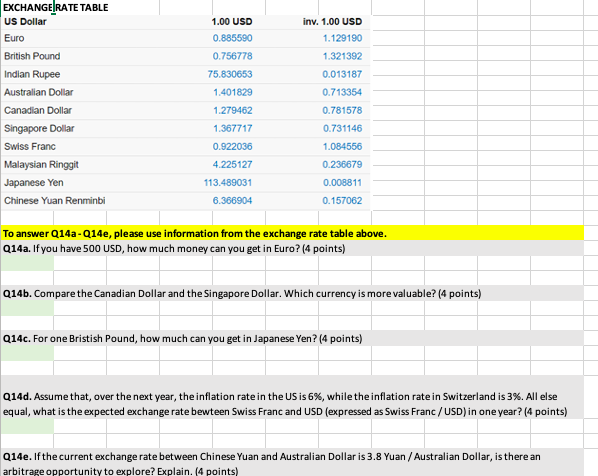Click the Indian Rupee rate 75.830653

(230, 74)
